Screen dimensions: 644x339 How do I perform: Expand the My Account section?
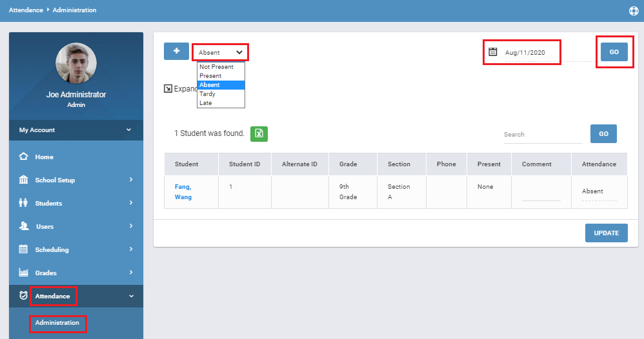(x=76, y=130)
